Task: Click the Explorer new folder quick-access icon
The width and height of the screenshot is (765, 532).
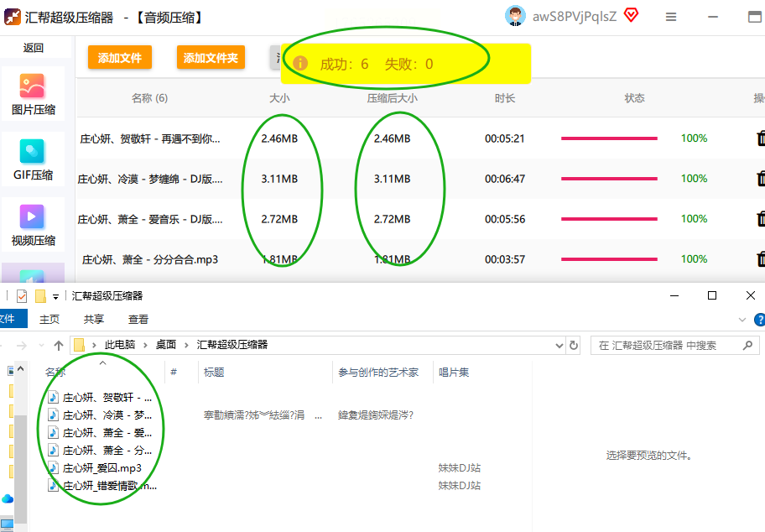Action: point(40,295)
